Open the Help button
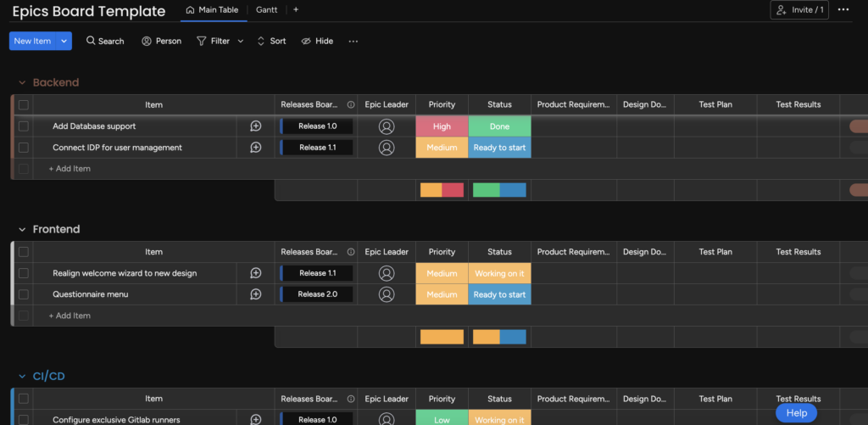The width and height of the screenshot is (868, 425). tap(796, 412)
